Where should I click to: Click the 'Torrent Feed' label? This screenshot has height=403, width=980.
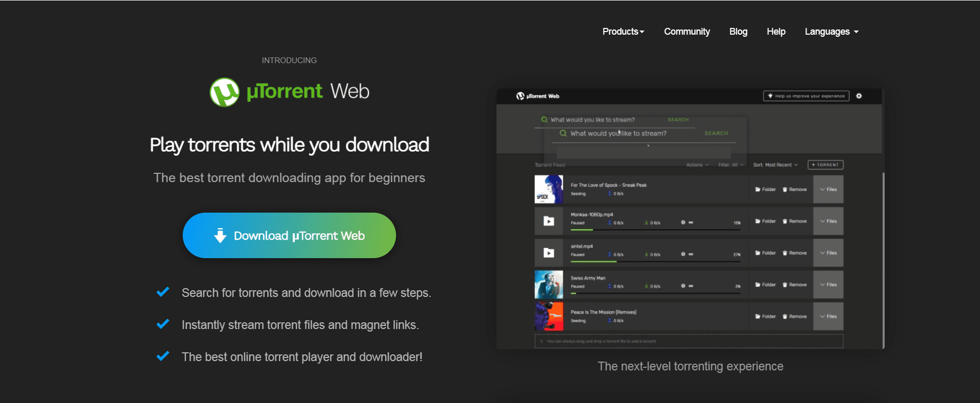pyautogui.click(x=550, y=165)
